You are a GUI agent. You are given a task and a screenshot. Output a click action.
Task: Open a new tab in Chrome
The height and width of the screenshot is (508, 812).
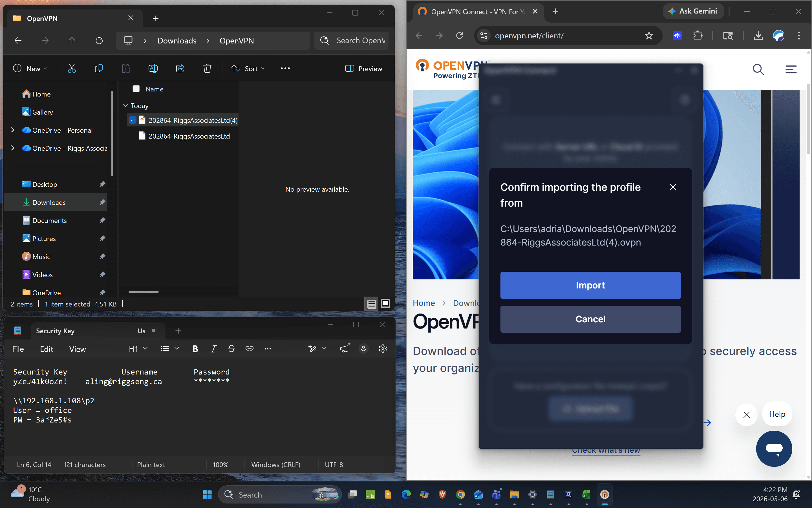click(555, 11)
